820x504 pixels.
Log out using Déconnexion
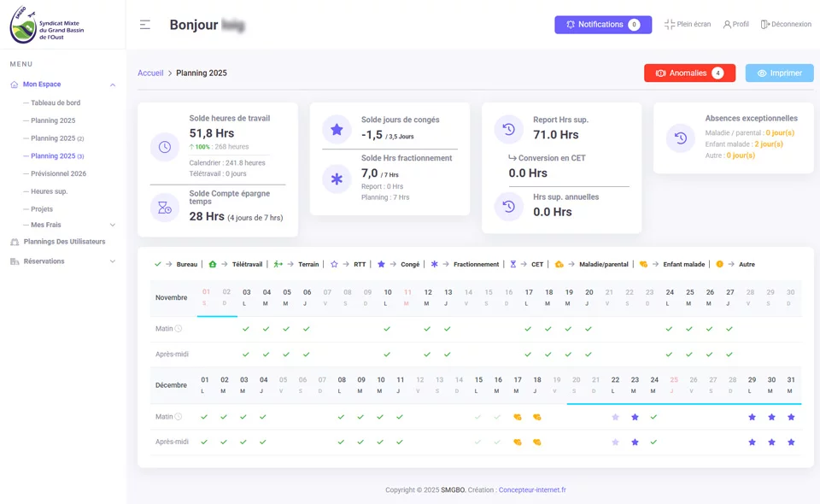point(786,25)
